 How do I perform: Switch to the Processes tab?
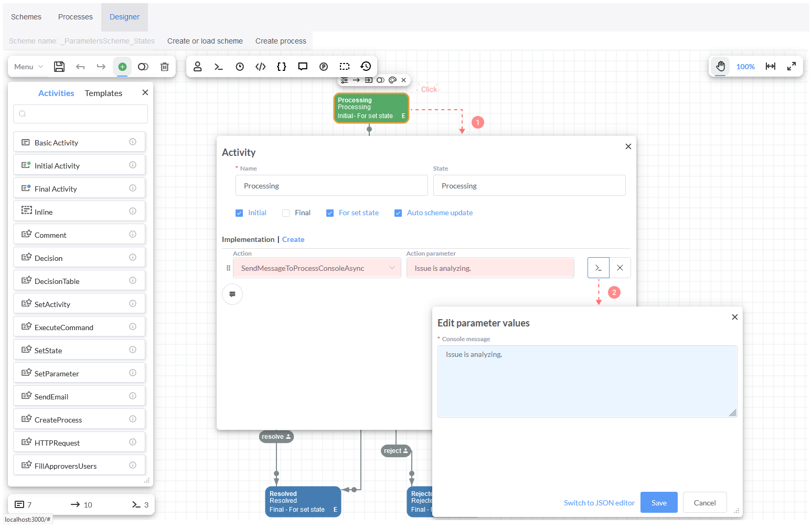coord(76,17)
